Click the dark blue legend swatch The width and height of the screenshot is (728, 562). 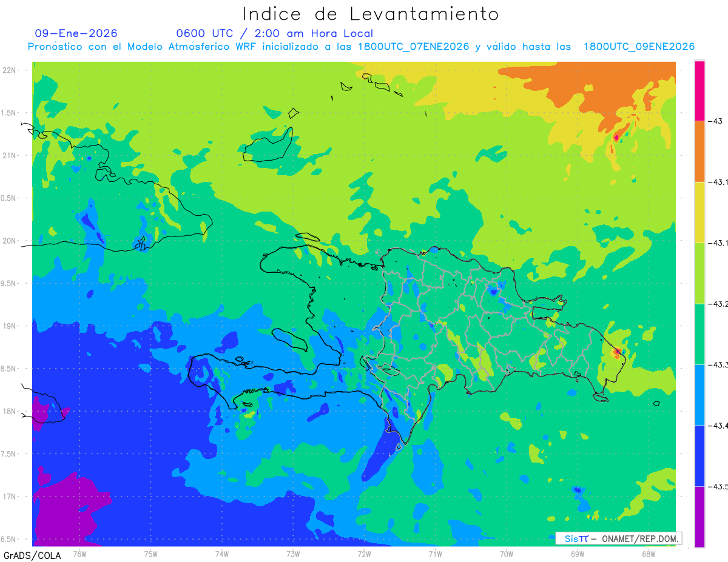699,456
